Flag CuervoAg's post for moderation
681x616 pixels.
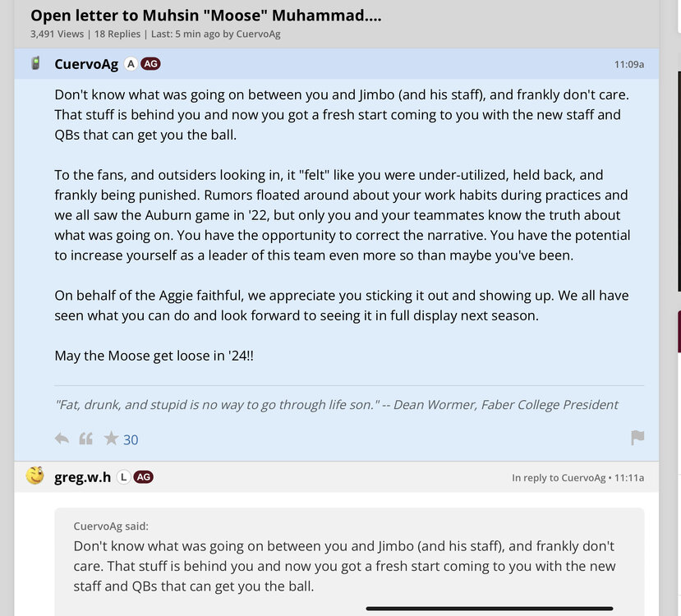click(x=637, y=438)
